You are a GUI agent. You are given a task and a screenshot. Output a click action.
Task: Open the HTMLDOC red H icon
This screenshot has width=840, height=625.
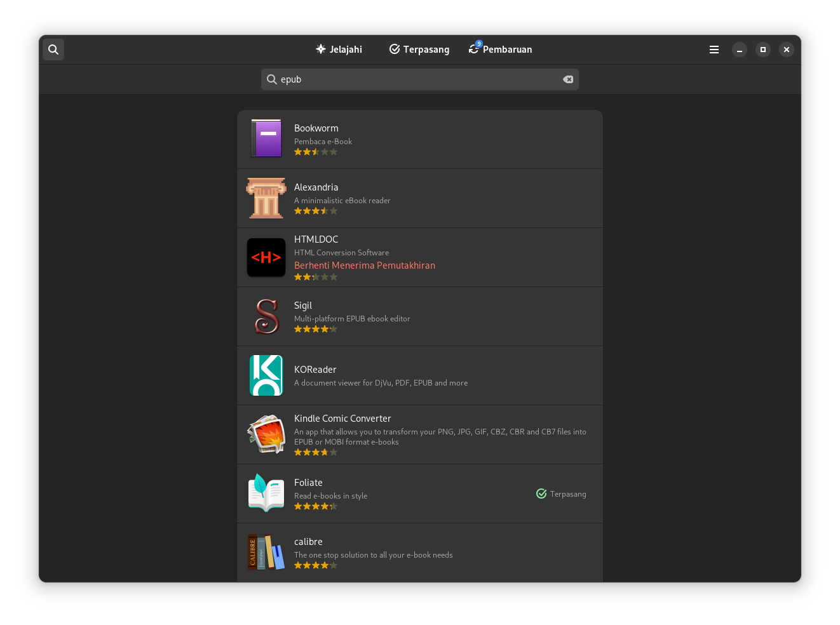(x=266, y=257)
